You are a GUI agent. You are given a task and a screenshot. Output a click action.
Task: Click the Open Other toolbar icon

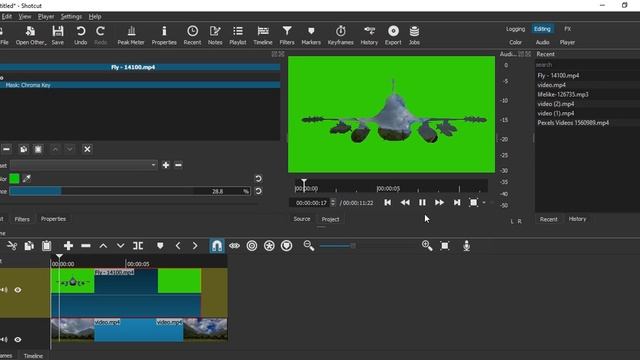pos(31,35)
